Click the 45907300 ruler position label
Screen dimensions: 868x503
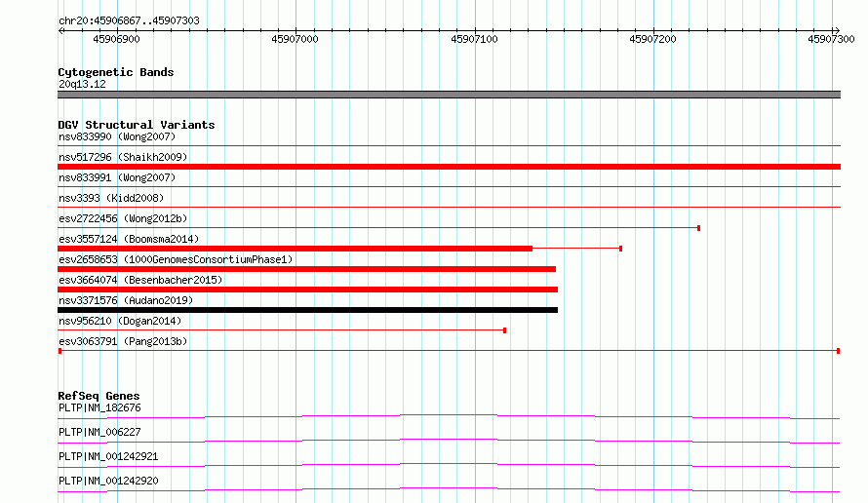click(x=832, y=39)
